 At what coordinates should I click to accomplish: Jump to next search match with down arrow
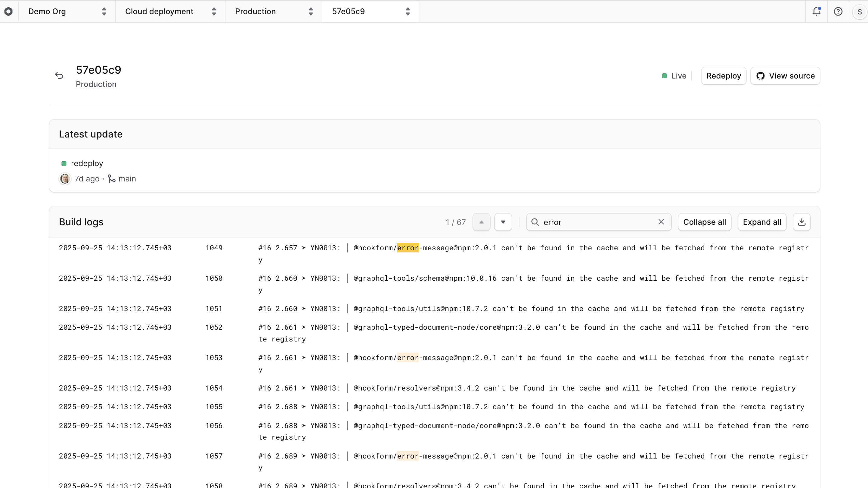tap(503, 222)
